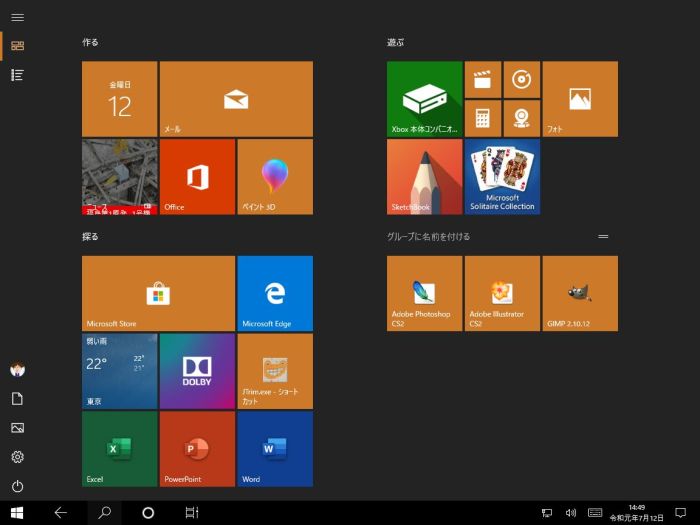The image size is (700, 525).
Task: Open the Adobe Photoshop CS2 tile
Action: (x=424, y=293)
